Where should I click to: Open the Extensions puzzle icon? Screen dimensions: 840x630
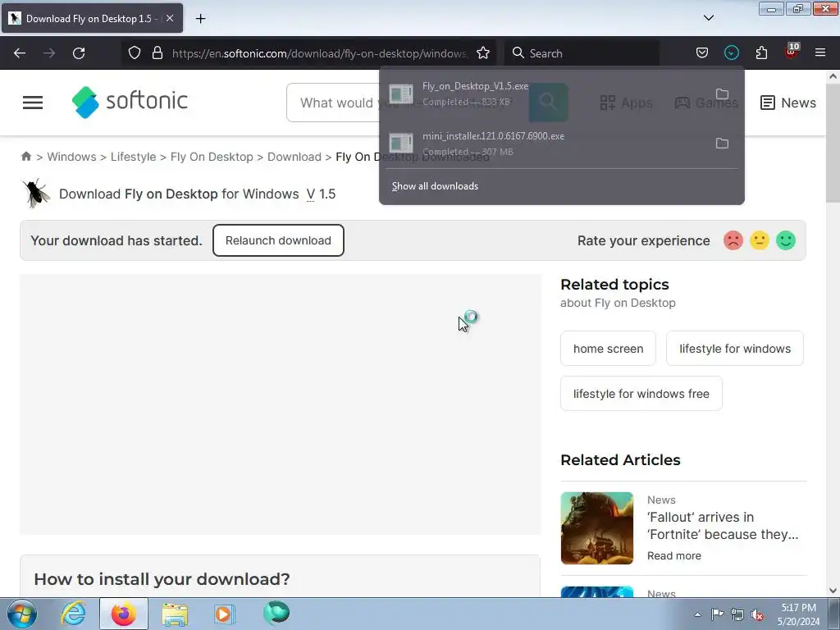point(761,52)
